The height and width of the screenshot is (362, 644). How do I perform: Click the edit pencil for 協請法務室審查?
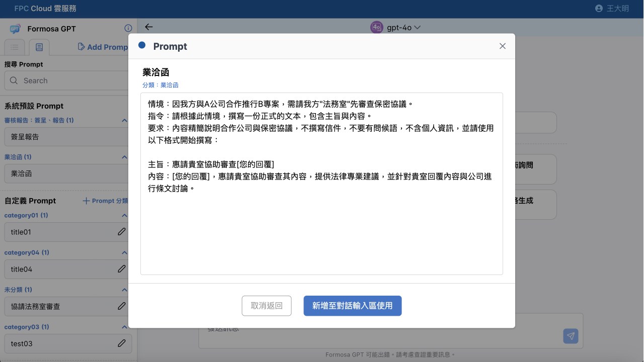(x=122, y=306)
